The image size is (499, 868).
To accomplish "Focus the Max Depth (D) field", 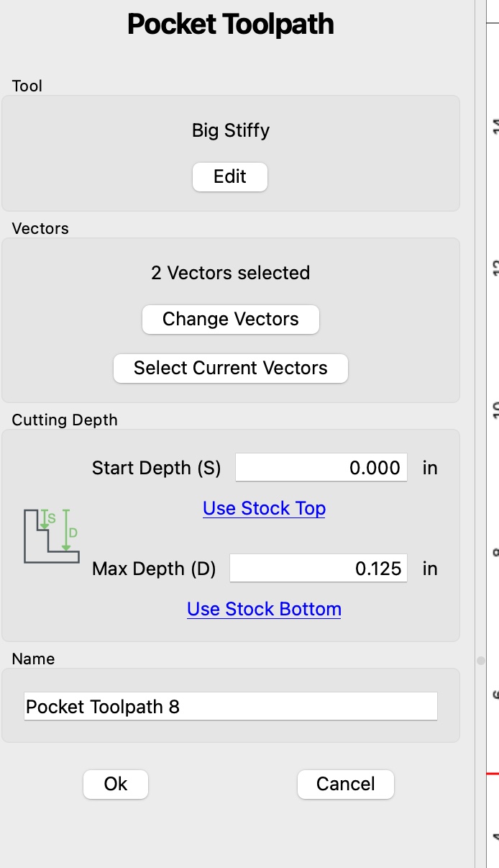I will (319, 569).
